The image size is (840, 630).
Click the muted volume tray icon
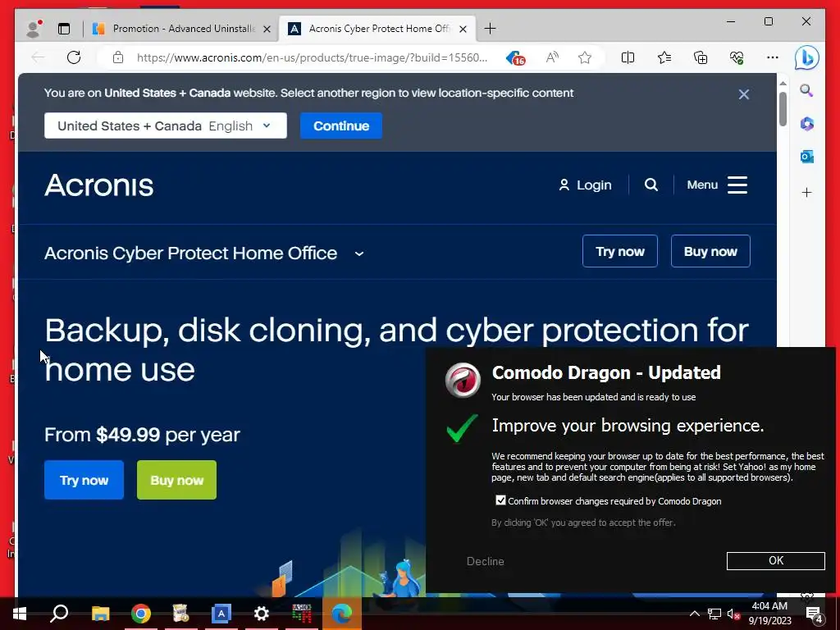tap(733, 614)
